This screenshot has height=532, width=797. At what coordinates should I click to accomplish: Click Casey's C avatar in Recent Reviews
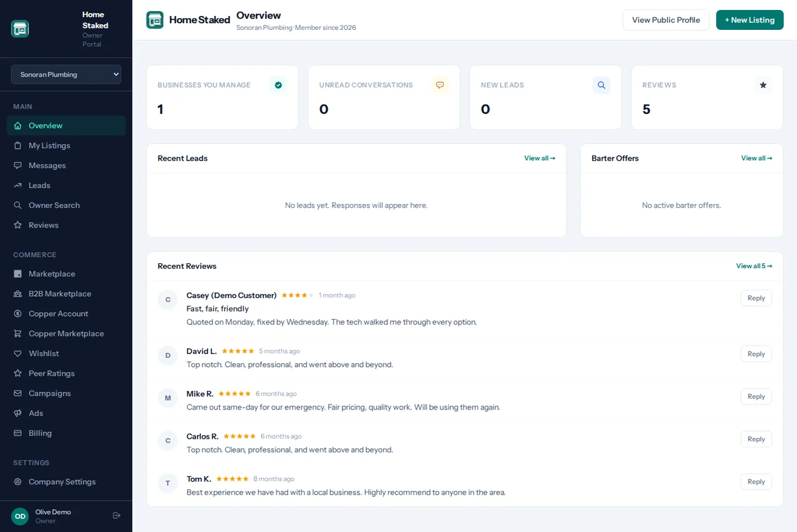[x=167, y=300]
